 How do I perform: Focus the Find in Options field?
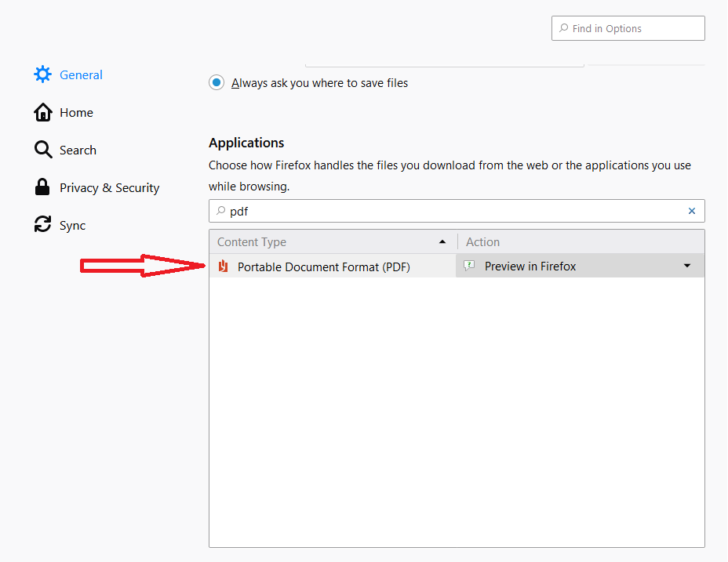[628, 28]
